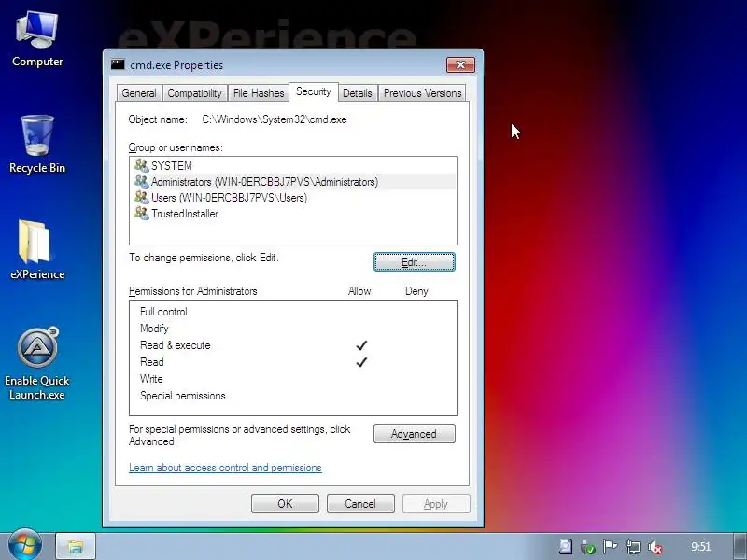Viewport: 747px width, 560px height.
Task: Click the cmd.exe title bar icon
Action: pyautogui.click(x=118, y=64)
